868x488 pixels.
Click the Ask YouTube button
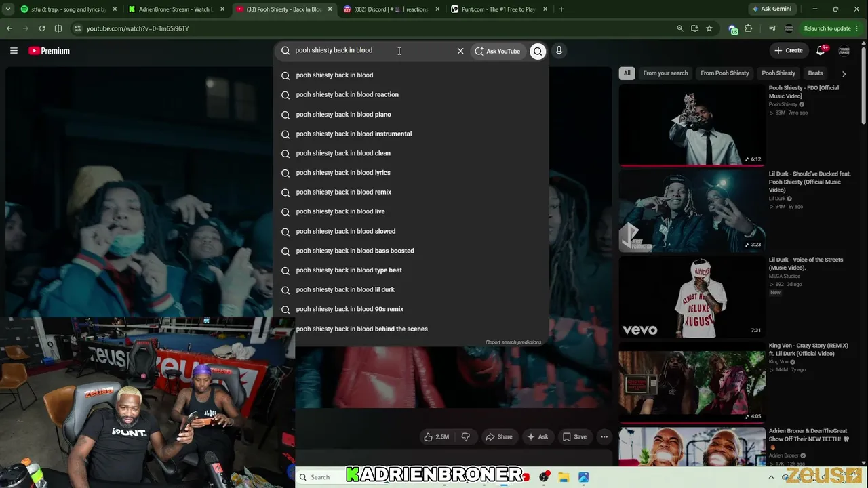coord(497,51)
